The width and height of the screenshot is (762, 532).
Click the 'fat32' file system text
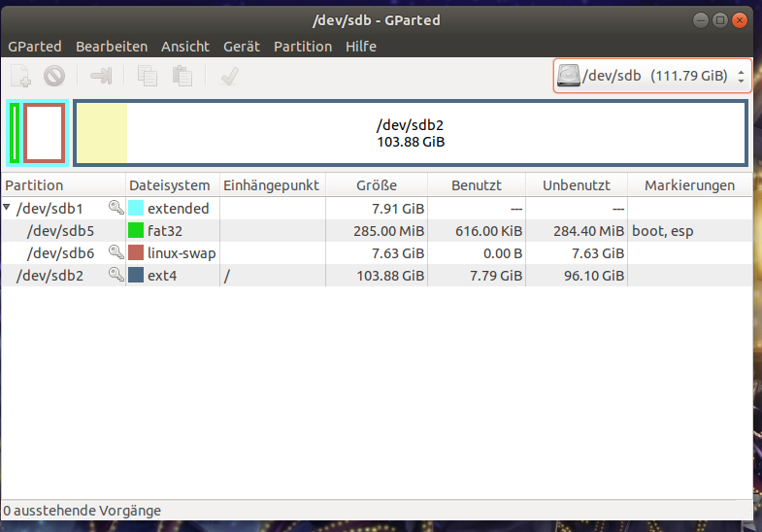pyautogui.click(x=165, y=231)
